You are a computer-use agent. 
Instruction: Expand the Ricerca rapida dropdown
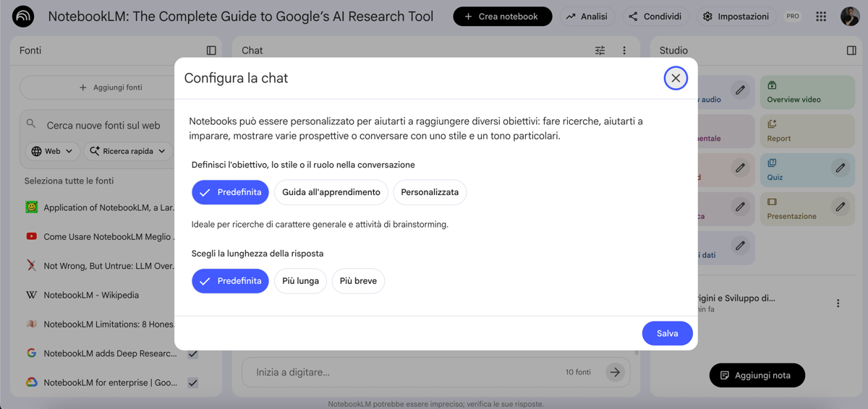coord(128,151)
